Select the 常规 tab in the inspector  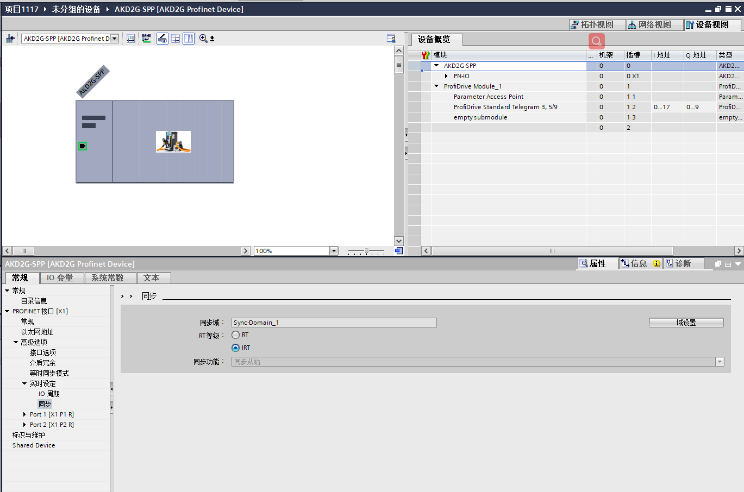(20, 278)
